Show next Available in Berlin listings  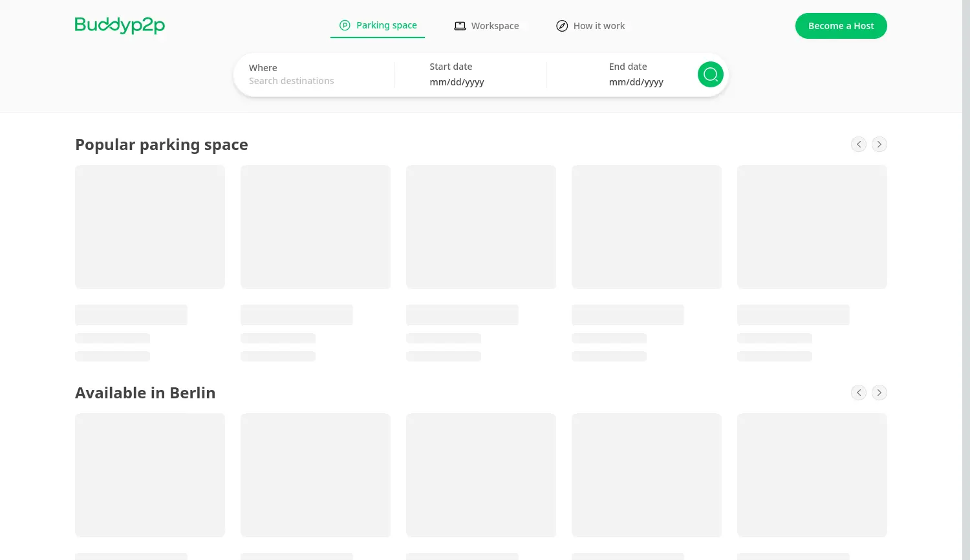pyautogui.click(x=879, y=393)
